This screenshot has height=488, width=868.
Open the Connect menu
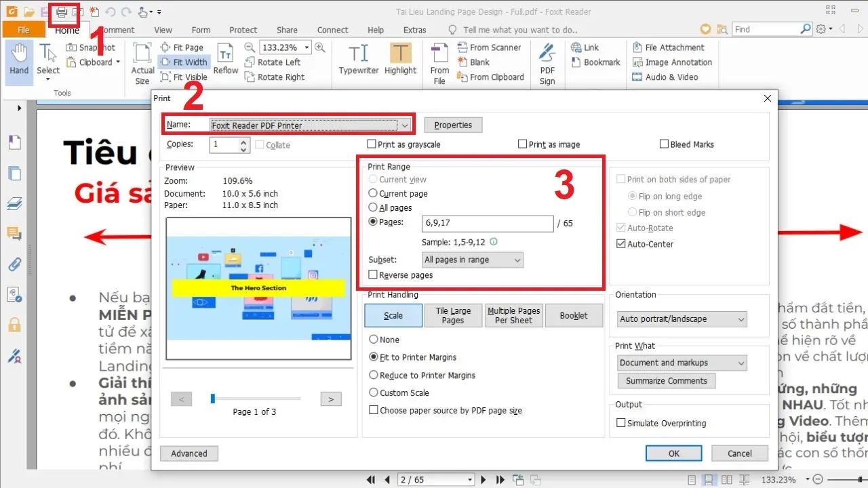point(332,29)
